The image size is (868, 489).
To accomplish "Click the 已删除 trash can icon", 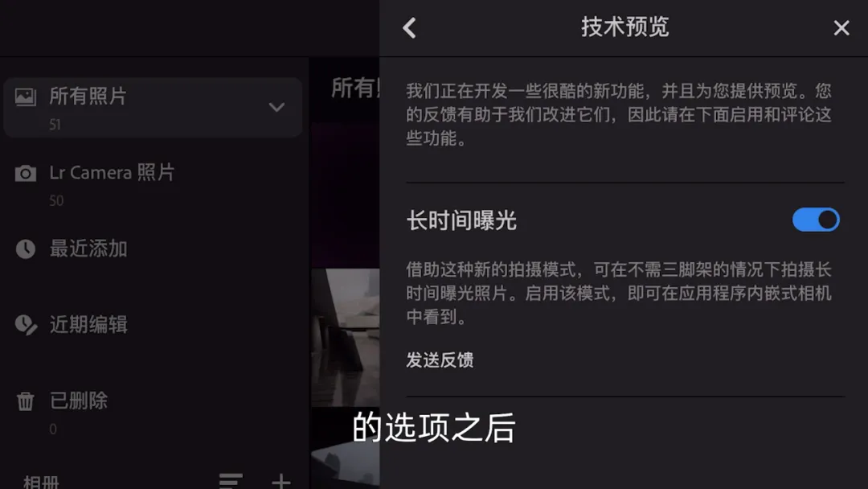I will 26,401.
